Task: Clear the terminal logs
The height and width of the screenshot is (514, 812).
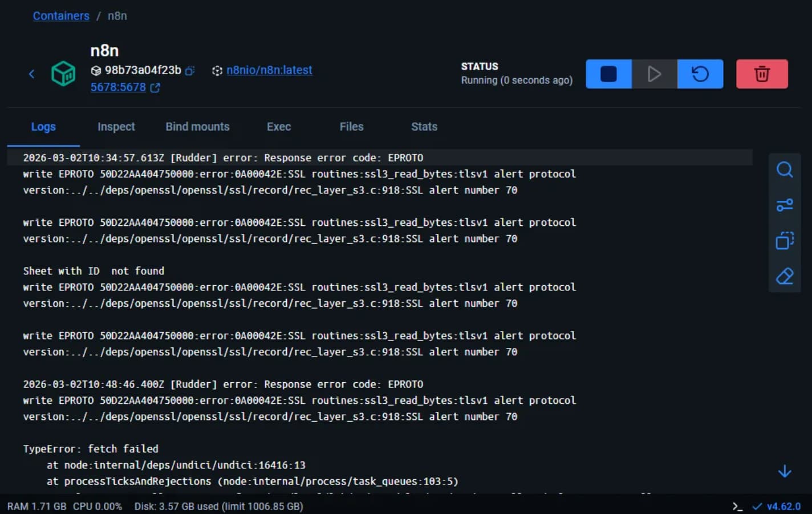Action: [785, 277]
